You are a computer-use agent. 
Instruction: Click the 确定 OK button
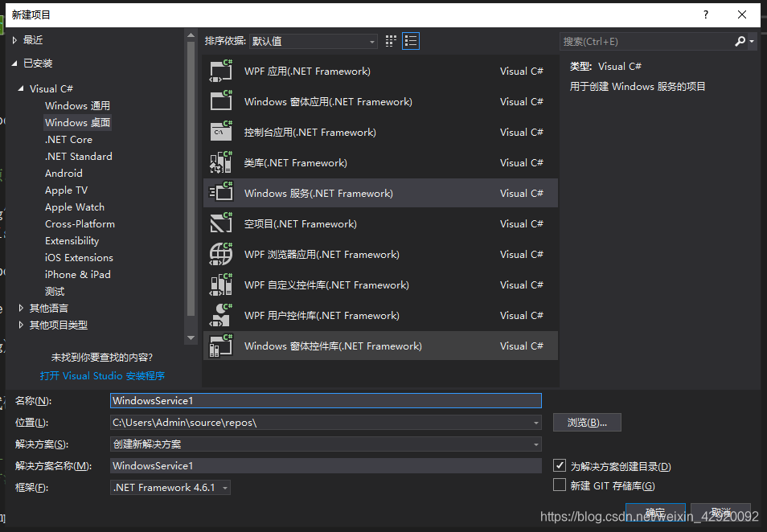[655, 513]
